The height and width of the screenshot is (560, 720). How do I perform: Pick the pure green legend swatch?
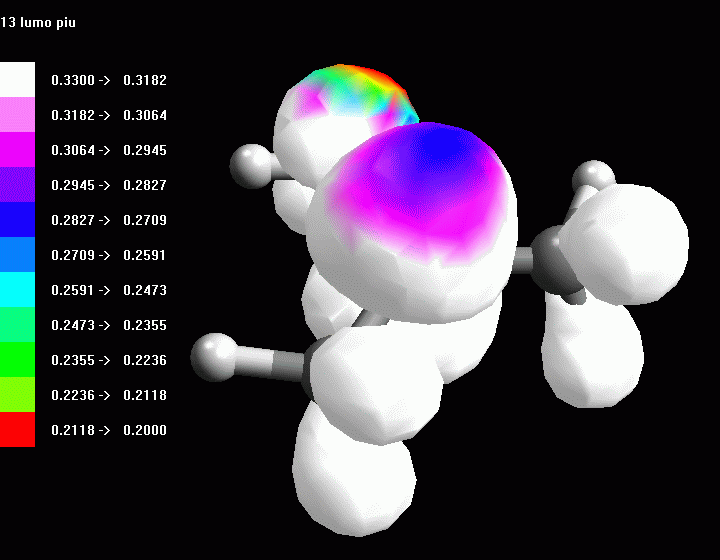click(17, 359)
